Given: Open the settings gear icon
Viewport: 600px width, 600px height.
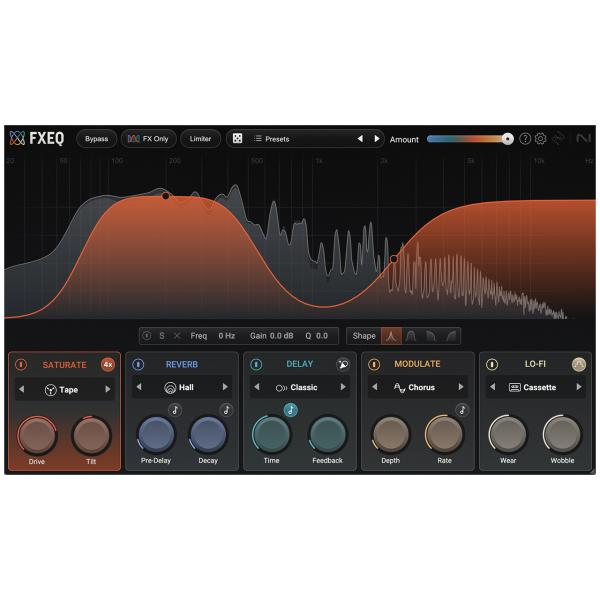Looking at the screenshot, I should click(541, 139).
